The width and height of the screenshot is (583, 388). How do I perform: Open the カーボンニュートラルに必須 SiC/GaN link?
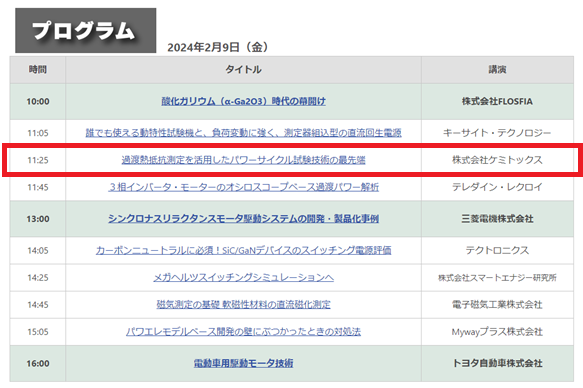[x=244, y=250]
